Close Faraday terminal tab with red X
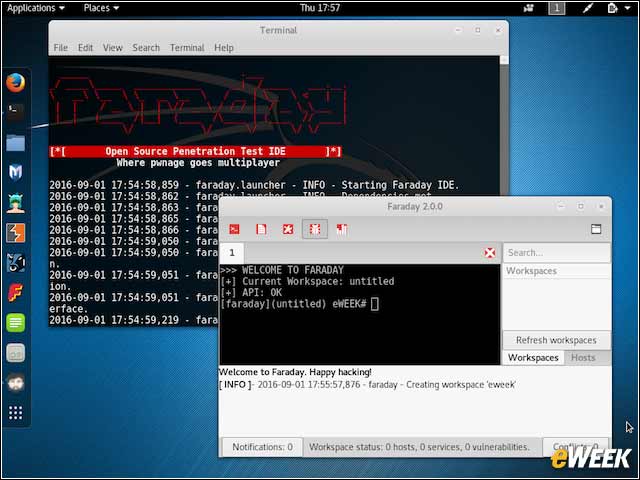This screenshot has width=640, height=480. 490,253
